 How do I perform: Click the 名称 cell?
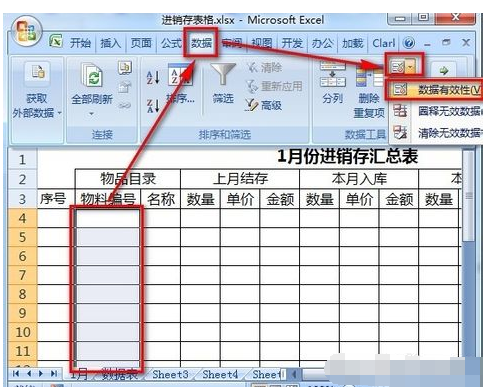click(161, 199)
